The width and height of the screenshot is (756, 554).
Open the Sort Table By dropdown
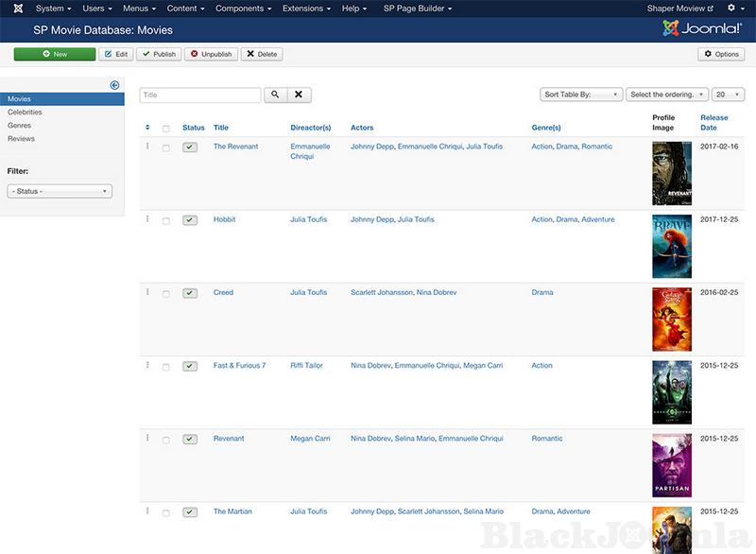tap(580, 95)
